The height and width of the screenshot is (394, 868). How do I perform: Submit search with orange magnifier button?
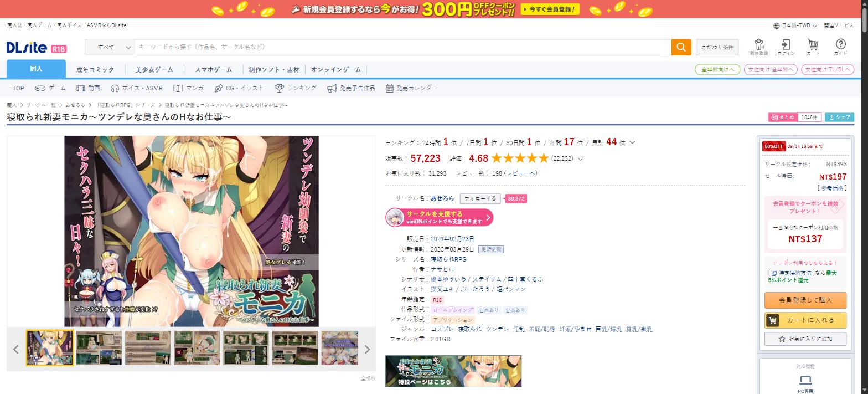pos(681,47)
